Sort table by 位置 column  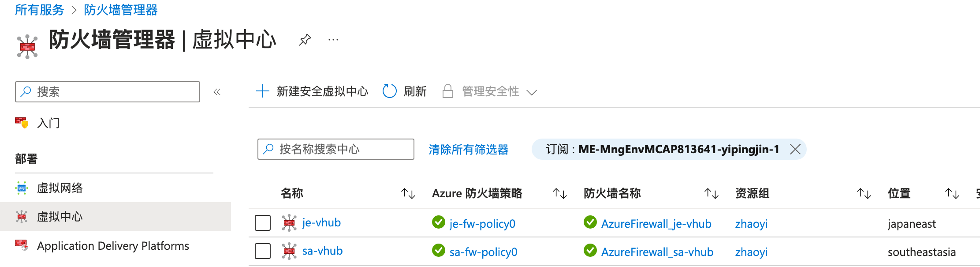[952, 193]
